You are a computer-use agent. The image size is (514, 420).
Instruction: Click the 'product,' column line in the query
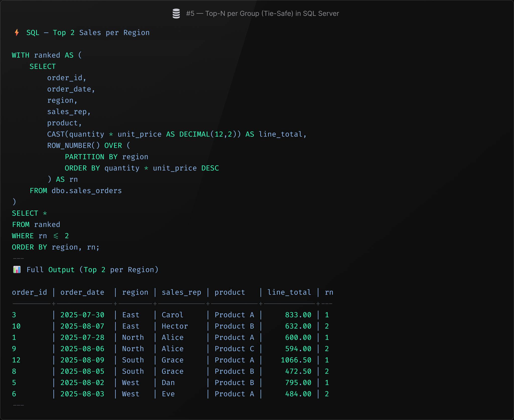(x=65, y=123)
